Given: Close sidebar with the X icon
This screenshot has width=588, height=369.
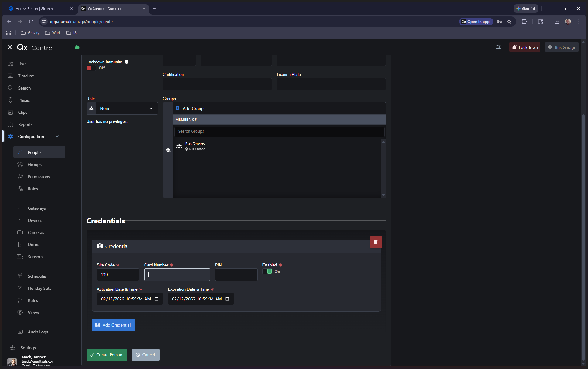Looking at the screenshot, I should pos(10,47).
